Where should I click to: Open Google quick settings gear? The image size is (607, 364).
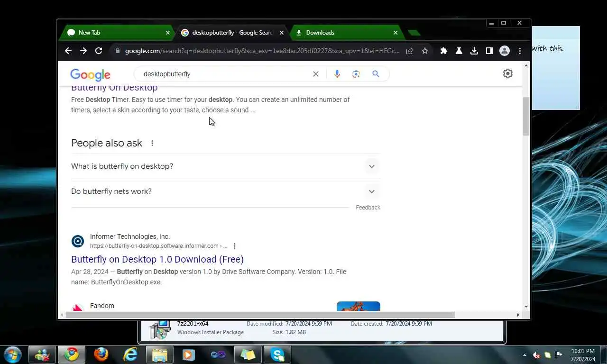(508, 73)
